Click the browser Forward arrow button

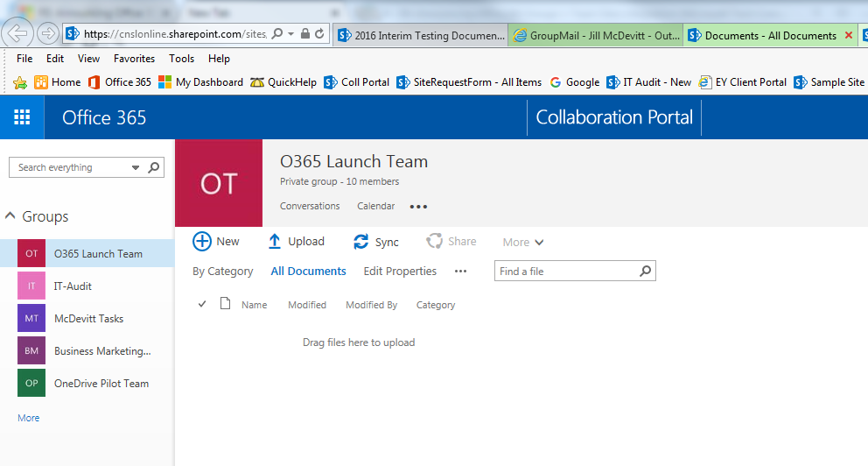48,34
